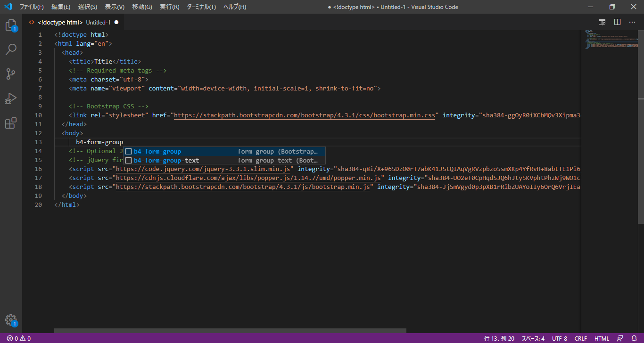Screen dimensions: 644x343
Task: Follow the jquery-3.3.1.slim.min.js link
Action: (203, 169)
